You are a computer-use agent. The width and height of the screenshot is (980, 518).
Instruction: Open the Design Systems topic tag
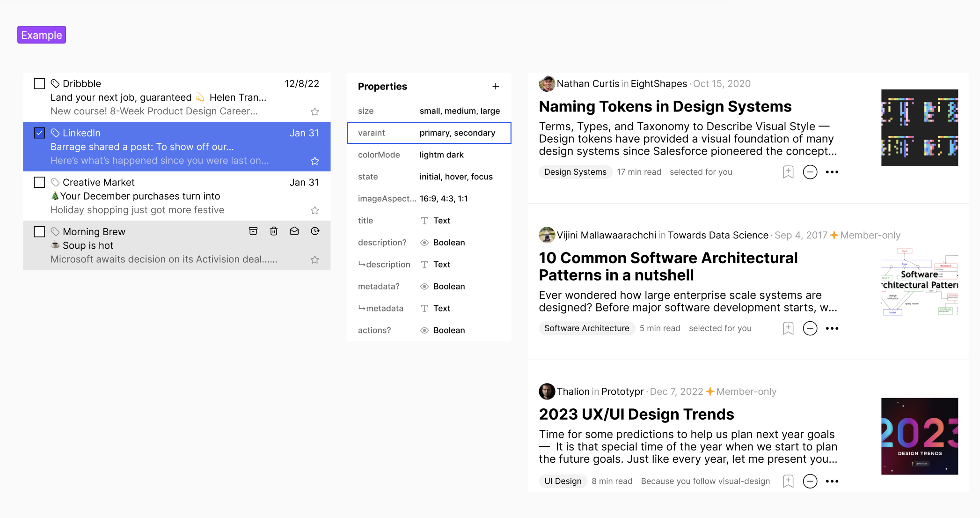[575, 172]
